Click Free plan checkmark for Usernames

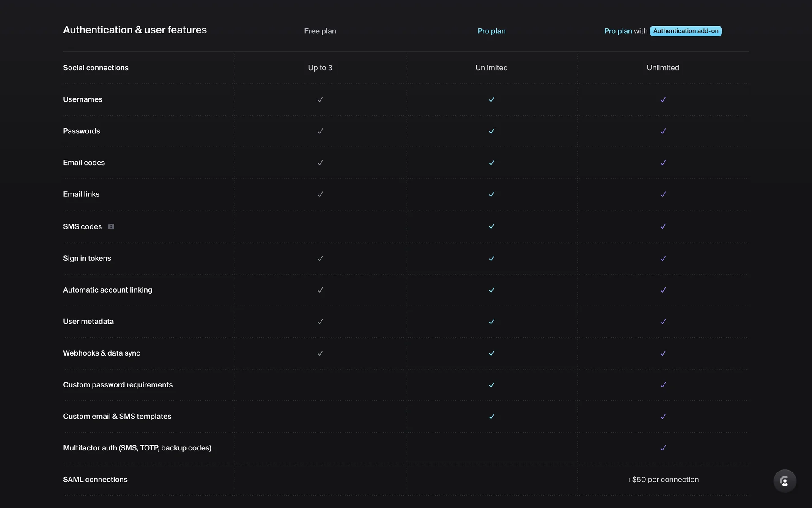[x=320, y=99]
